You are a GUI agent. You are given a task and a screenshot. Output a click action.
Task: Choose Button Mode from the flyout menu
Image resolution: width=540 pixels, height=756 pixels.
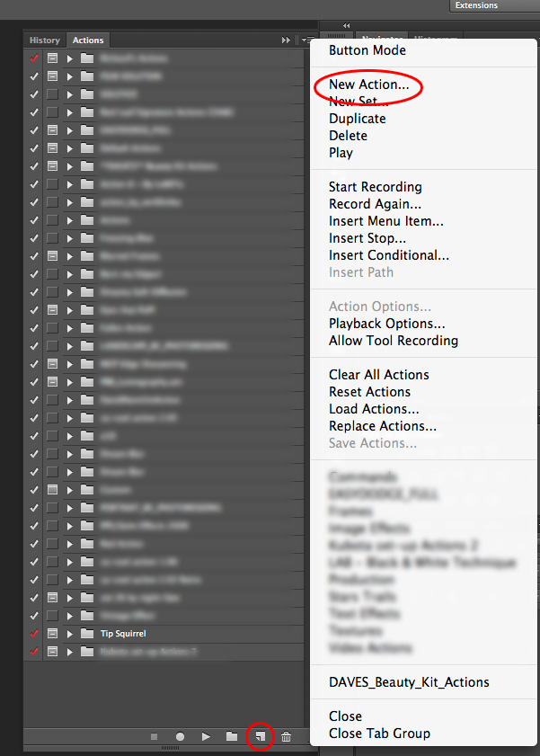pyautogui.click(x=367, y=50)
